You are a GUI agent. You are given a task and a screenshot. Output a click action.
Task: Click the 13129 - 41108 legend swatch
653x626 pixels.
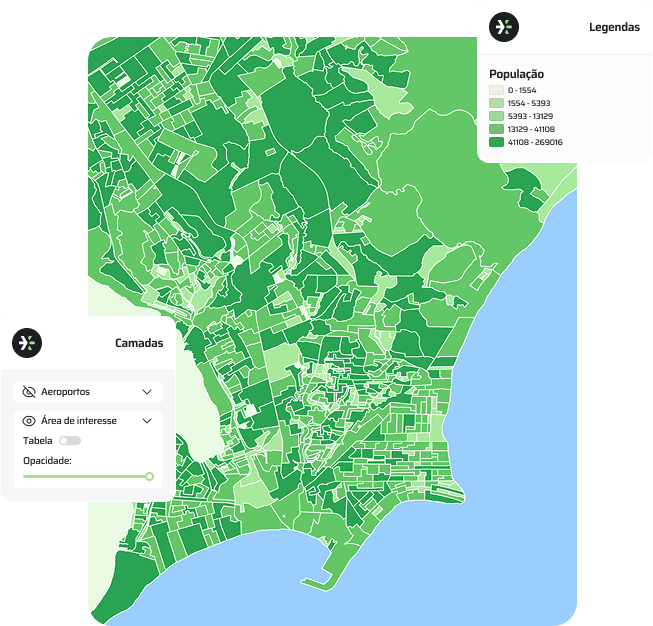496,130
